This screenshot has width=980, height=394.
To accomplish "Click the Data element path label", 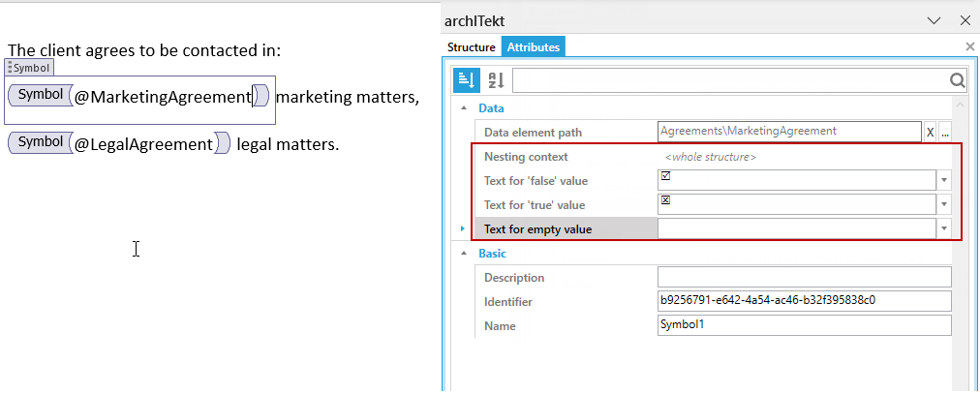I will (x=534, y=133).
